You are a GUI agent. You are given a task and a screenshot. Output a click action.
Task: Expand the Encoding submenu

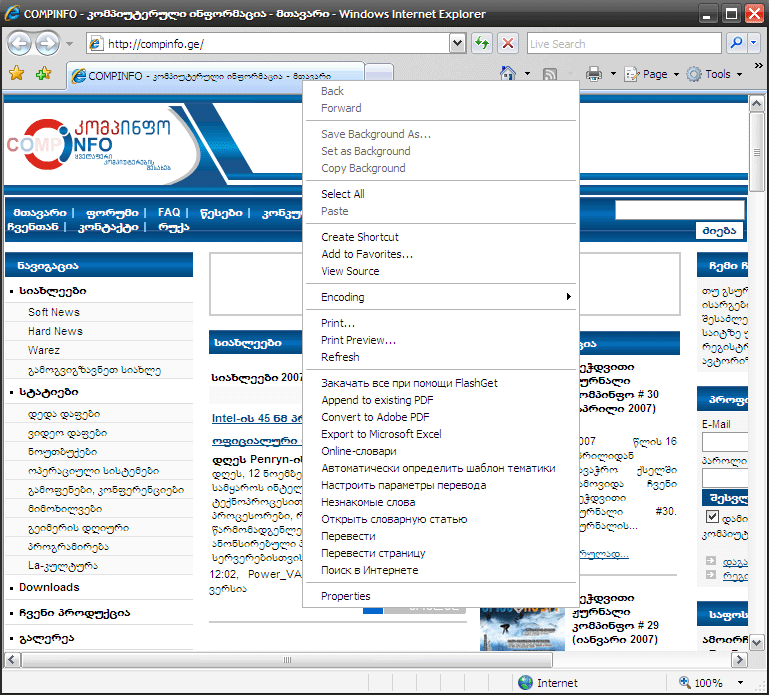point(441,297)
